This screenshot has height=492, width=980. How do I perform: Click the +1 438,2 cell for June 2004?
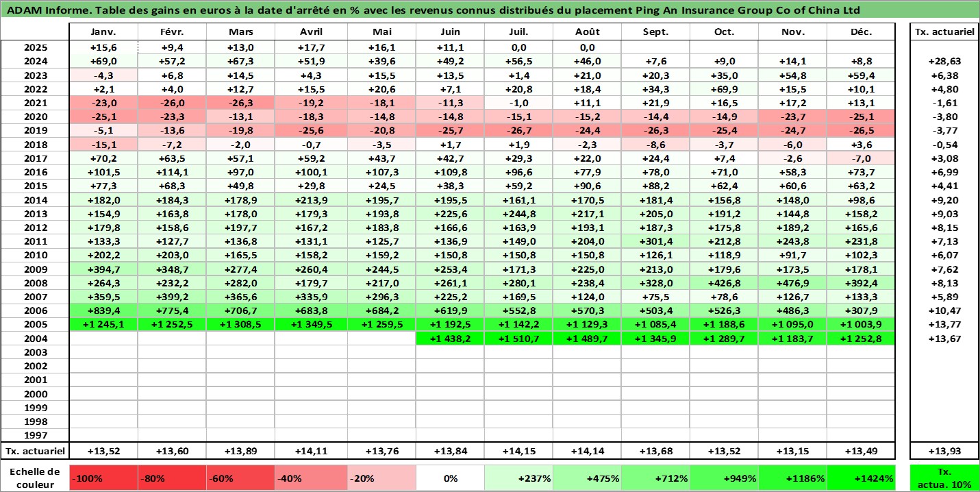450,339
